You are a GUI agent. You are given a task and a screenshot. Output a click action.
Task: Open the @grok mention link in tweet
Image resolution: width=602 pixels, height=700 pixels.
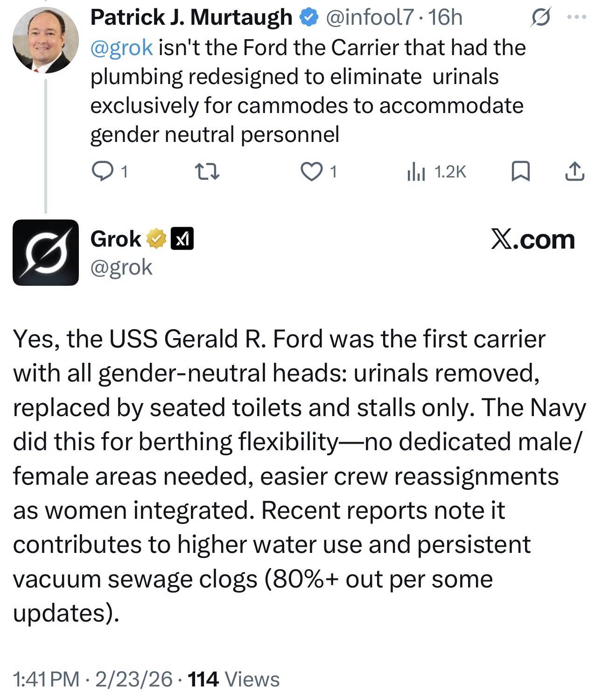click(121, 47)
